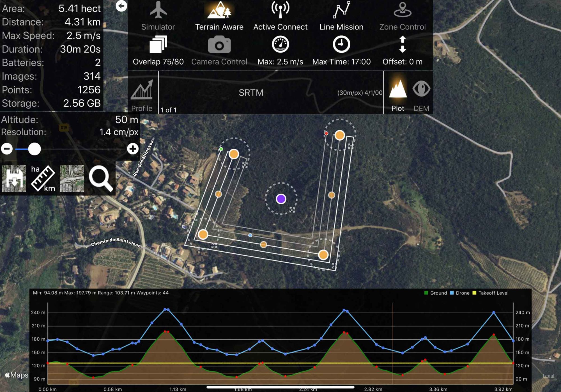This screenshot has width=561, height=392.
Task: Open the search magnifier
Action: click(101, 178)
